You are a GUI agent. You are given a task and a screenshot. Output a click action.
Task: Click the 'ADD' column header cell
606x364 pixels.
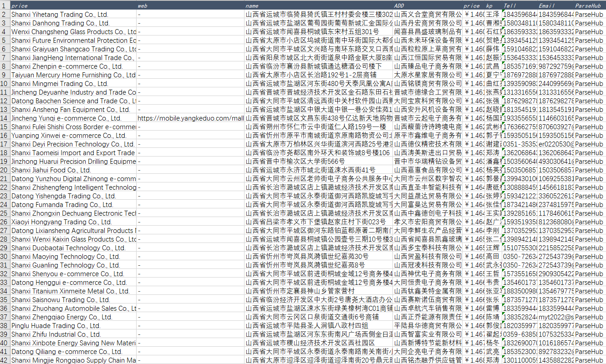[x=428, y=6]
